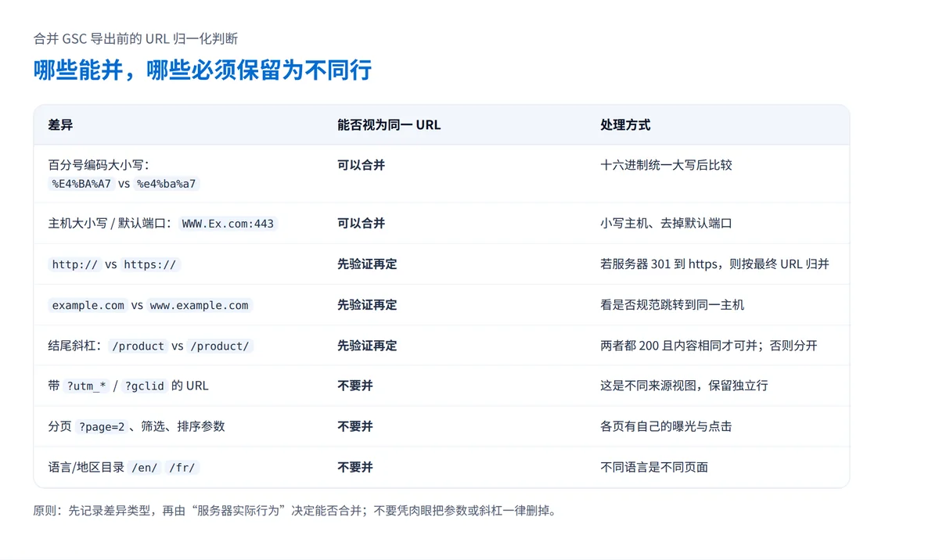Image resolution: width=939 pixels, height=560 pixels.
Task: Click the text 这是不同来源视图，保留独立行
Action: pyautogui.click(x=684, y=386)
